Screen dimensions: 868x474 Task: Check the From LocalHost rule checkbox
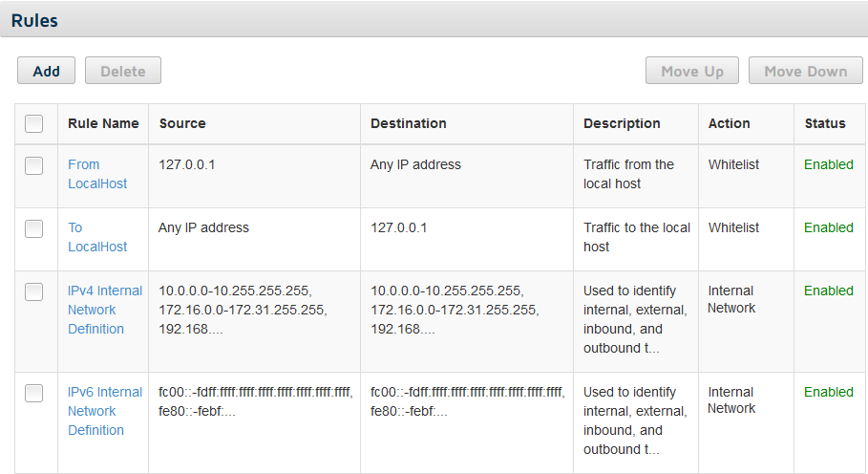(x=33, y=165)
